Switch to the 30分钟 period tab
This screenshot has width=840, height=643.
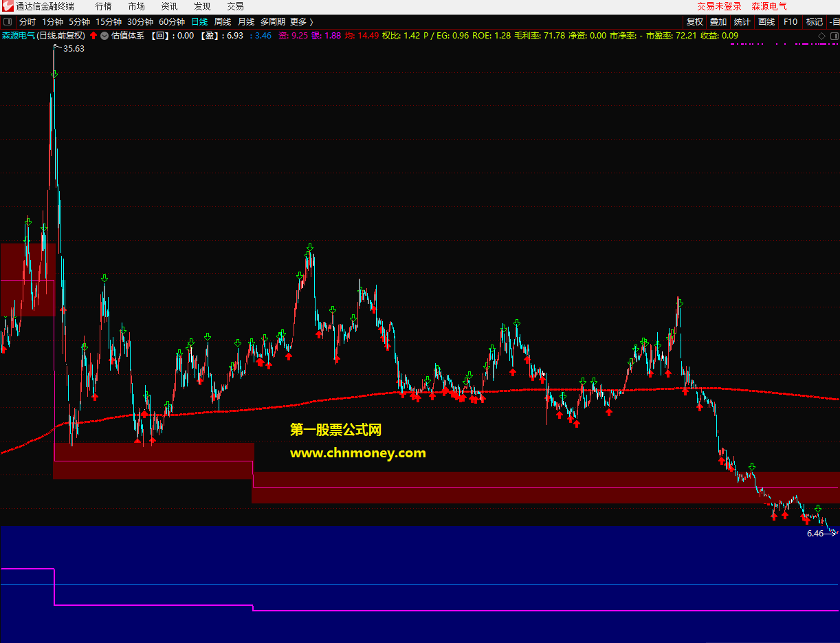[140, 22]
